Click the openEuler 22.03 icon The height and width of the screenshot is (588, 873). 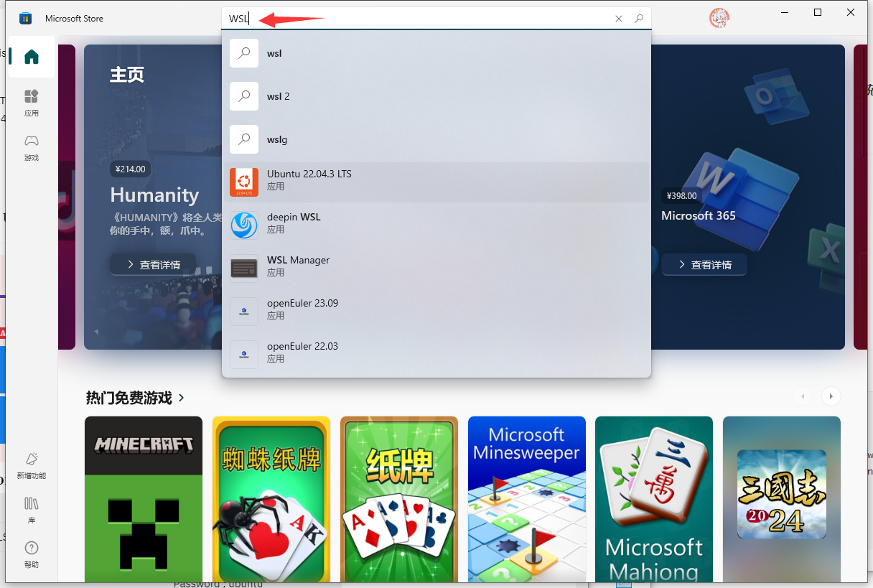click(244, 355)
